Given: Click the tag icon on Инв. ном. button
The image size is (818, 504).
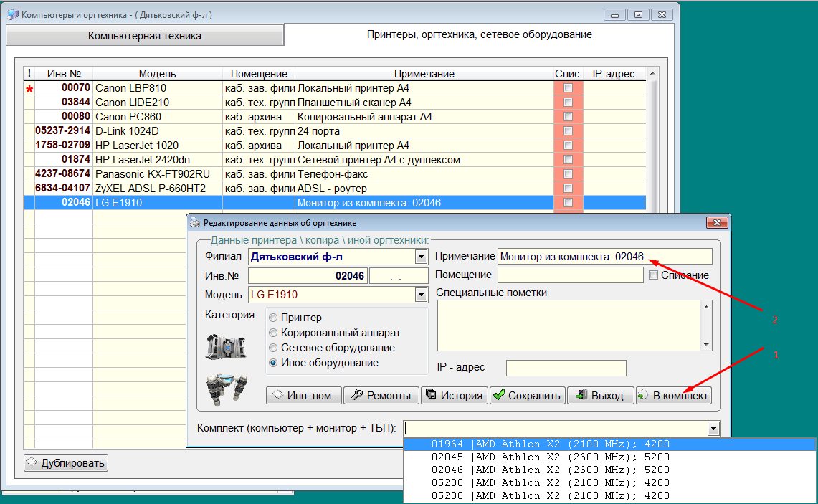Looking at the screenshot, I should (278, 394).
